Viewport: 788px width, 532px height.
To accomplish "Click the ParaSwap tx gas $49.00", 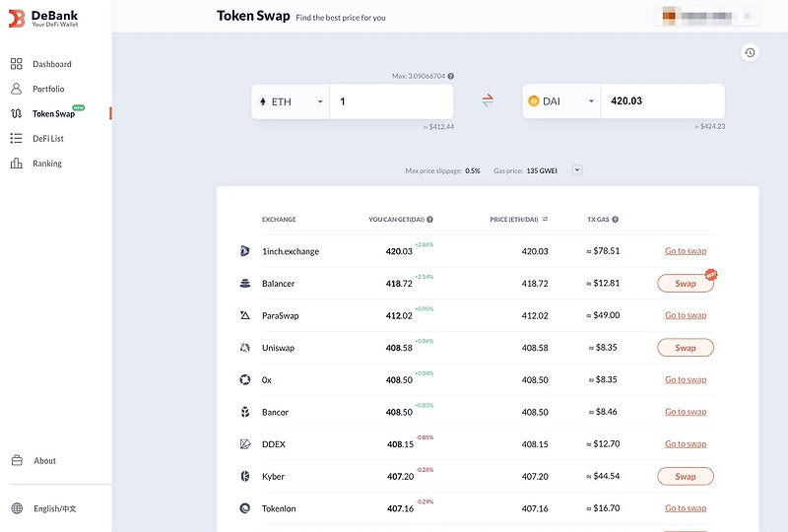I will 603,315.
